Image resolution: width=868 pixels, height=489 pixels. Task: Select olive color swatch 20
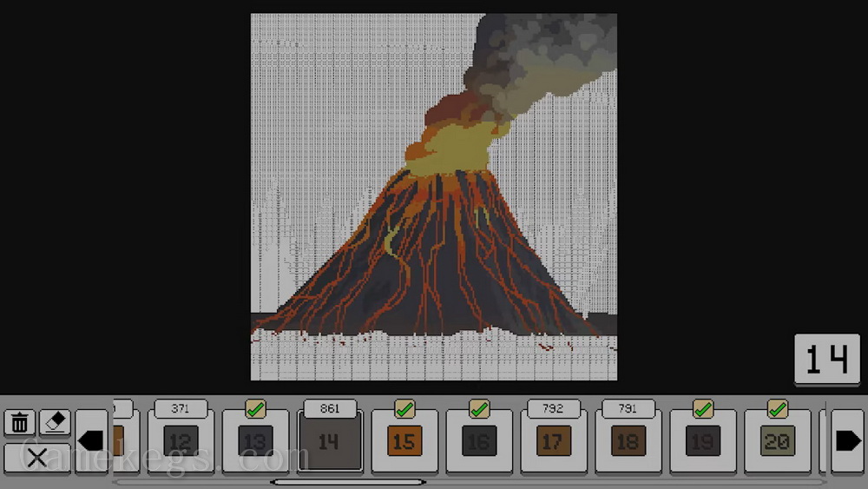point(777,441)
